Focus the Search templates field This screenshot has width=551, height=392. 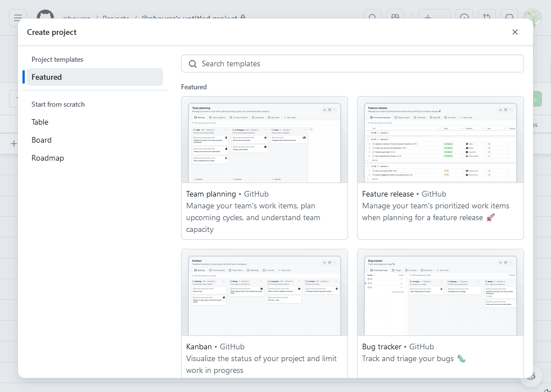pyautogui.click(x=352, y=63)
